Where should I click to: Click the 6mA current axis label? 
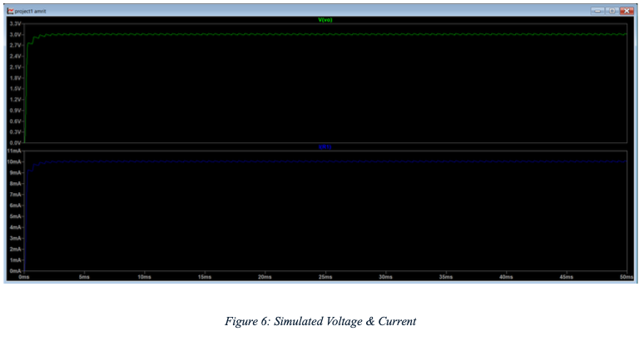15,205
